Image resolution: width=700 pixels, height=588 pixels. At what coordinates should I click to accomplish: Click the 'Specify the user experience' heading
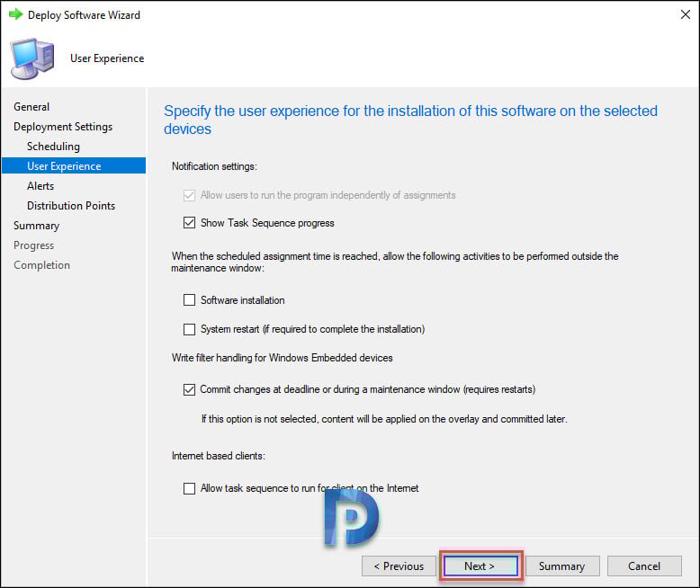410,120
